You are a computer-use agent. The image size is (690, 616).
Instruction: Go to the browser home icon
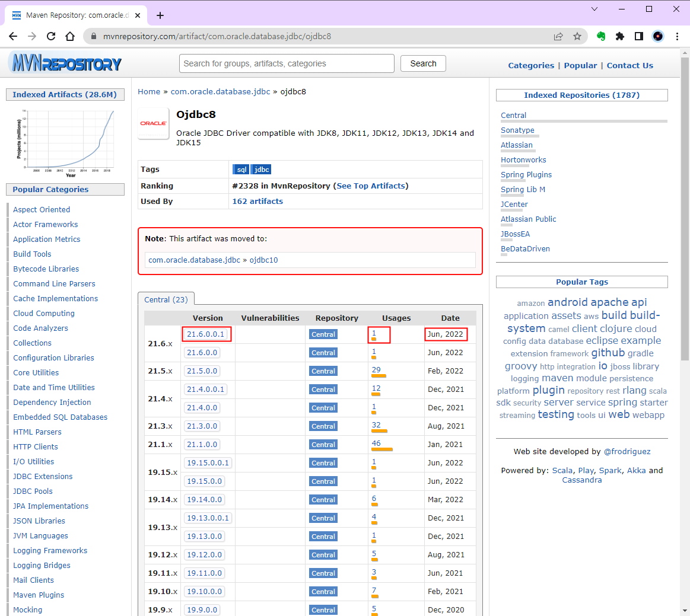click(70, 37)
